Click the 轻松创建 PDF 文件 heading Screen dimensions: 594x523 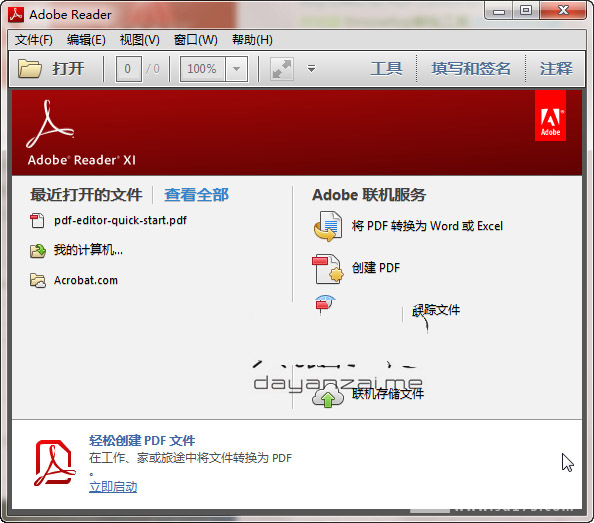point(142,440)
